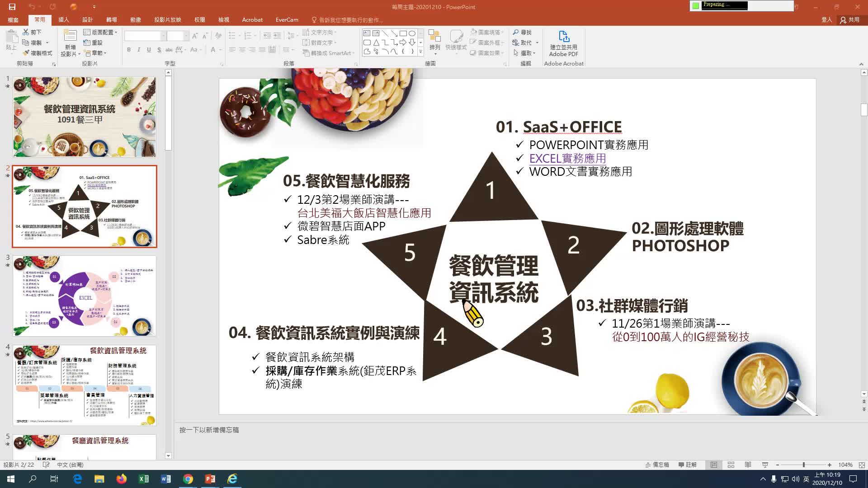This screenshot has height=488, width=868.
Task: Switch to Reading view icon
Action: coord(748,465)
